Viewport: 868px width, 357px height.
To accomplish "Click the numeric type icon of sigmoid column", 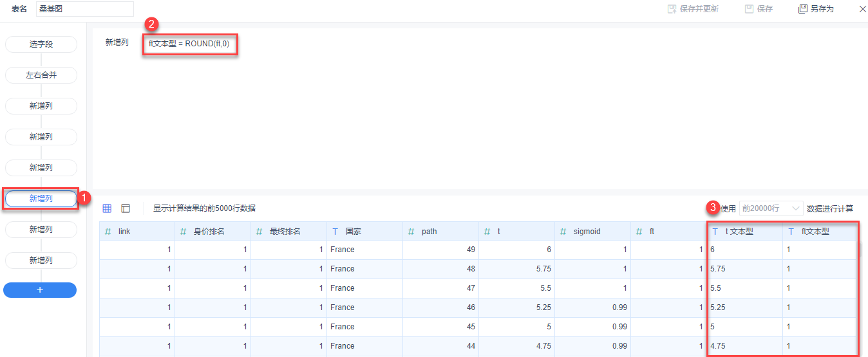I will pyautogui.click(x=563, y=231).
